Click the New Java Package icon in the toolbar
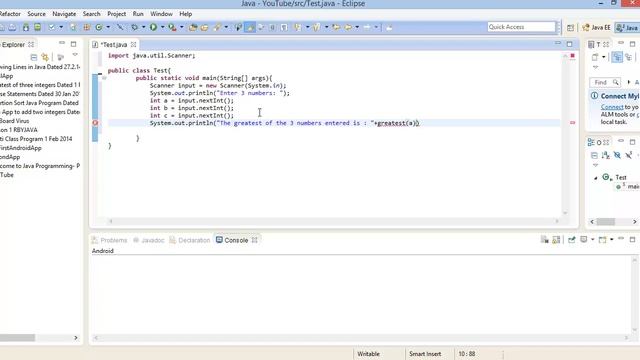 (x=87, y=27)
